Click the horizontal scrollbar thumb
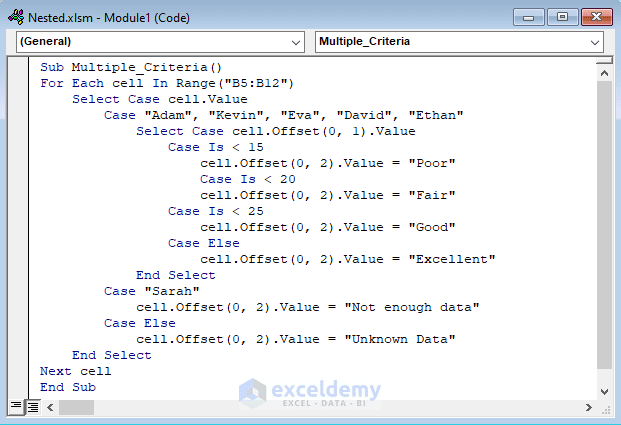The image size is (621, 425). pyautogui.click(x=76, y=407)
